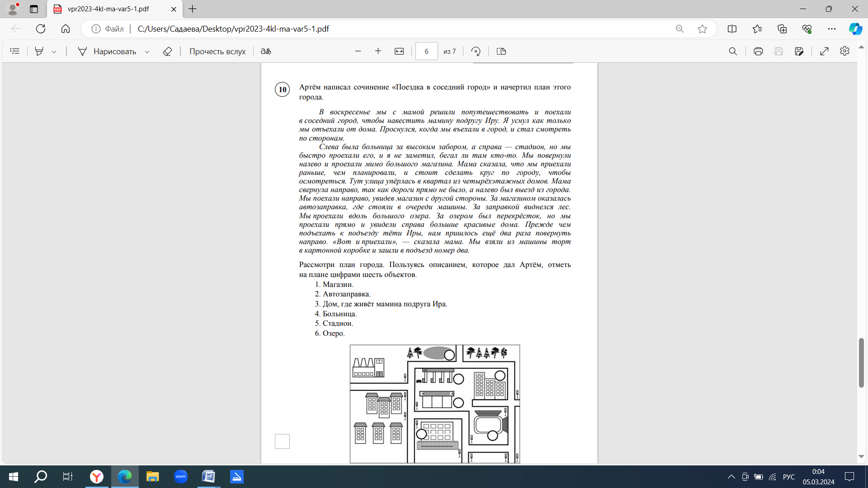
Task: Click the Rotate page icon
Action: pos(476,52)
